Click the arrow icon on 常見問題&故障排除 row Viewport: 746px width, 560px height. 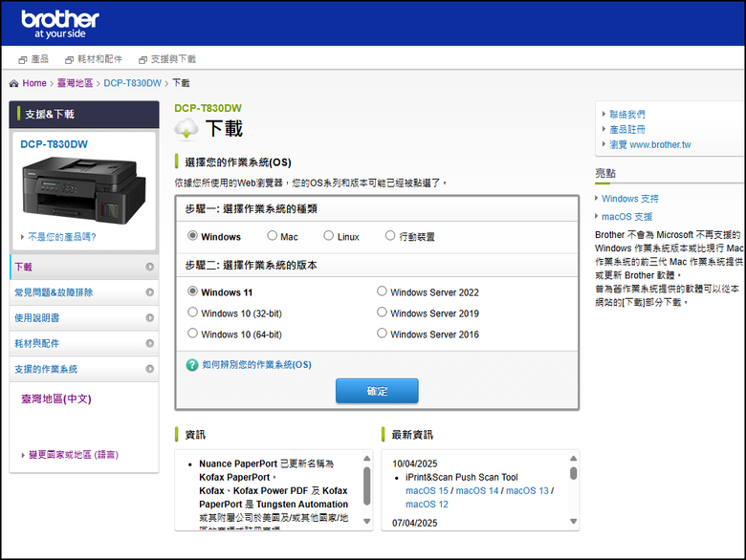[150, 292]
